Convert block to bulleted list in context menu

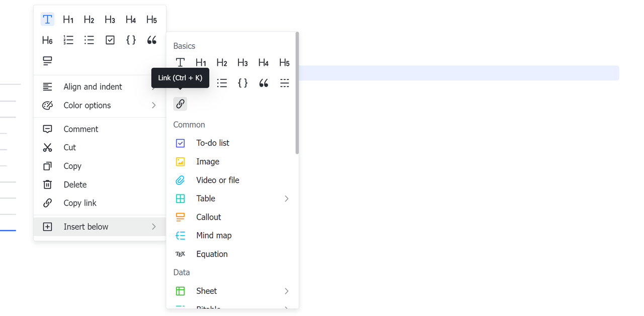pyautogui.click(x=89, y=40)
